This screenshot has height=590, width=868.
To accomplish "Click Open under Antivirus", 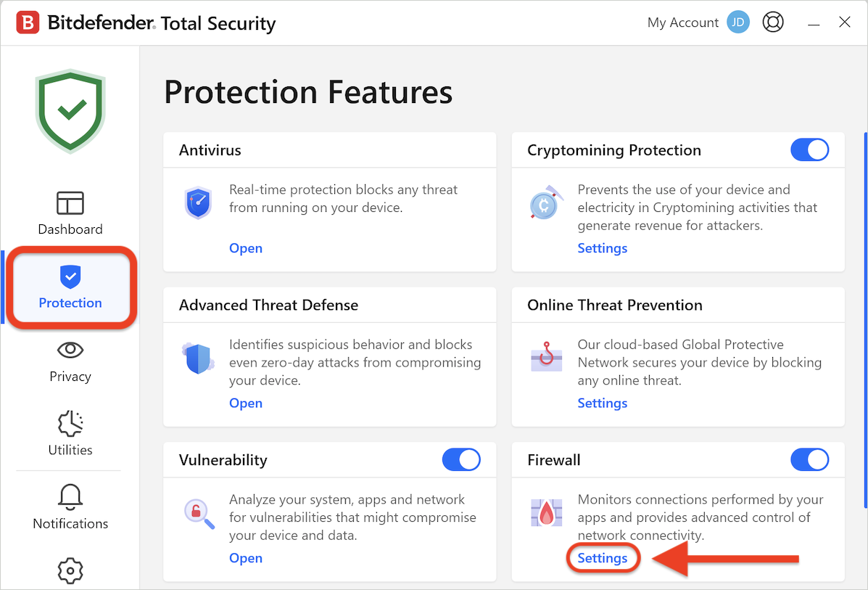I will [x=246, y=248].
